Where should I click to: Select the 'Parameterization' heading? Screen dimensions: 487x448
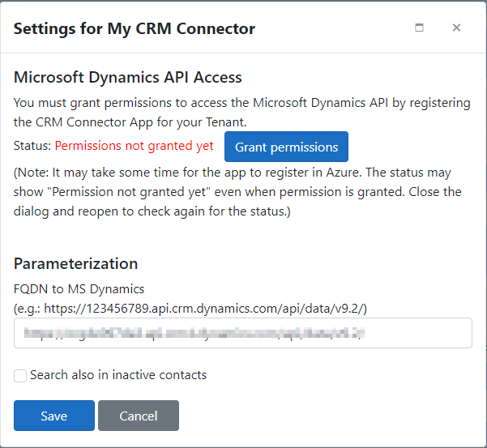[76, 263]
